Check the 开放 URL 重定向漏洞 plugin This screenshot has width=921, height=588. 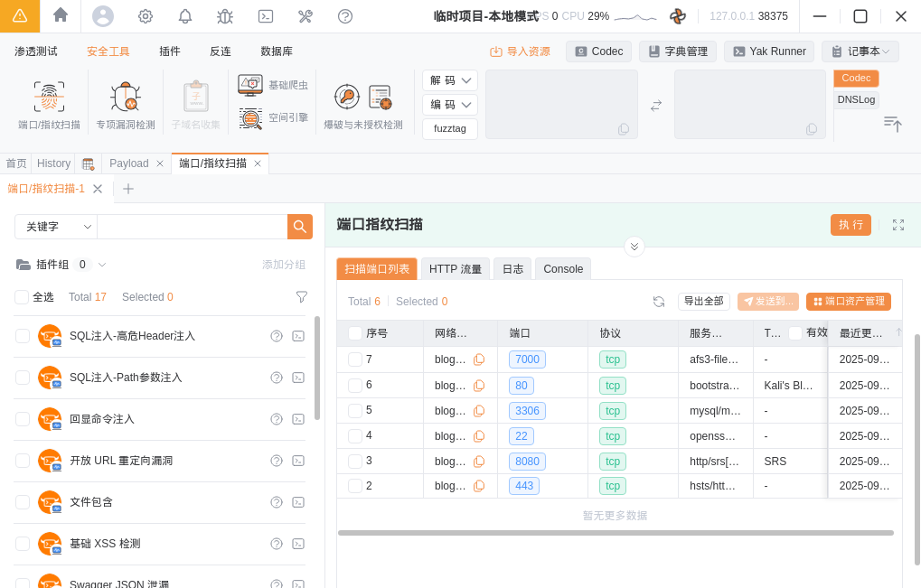pos(23,461)
